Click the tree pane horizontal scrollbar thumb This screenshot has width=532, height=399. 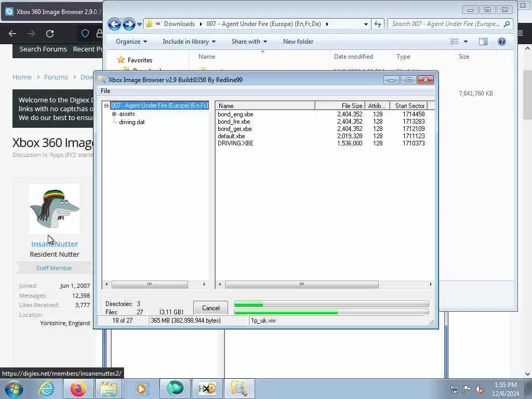point(150,284)
